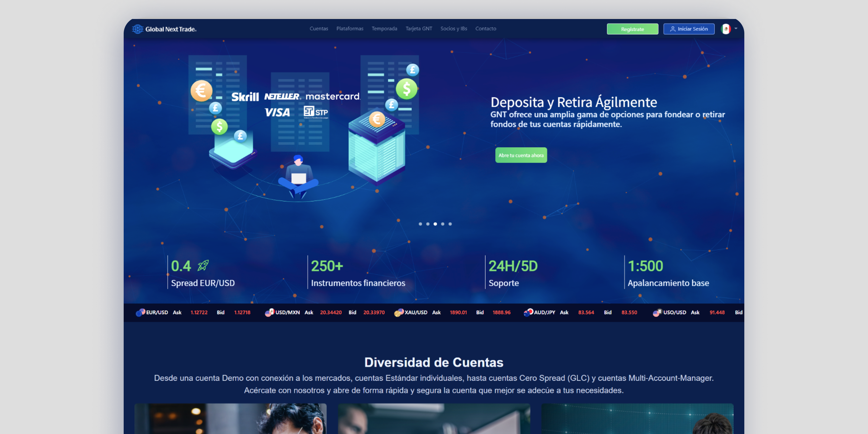Image resolution: width=868 pixels, height=434 pixels.
Task: Select the fourth carousel slide dot
Action: coord(442,224)
